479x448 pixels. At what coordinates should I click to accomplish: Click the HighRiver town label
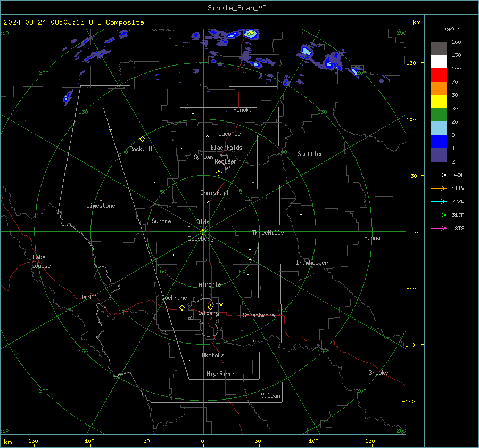(x=221, y=374)
